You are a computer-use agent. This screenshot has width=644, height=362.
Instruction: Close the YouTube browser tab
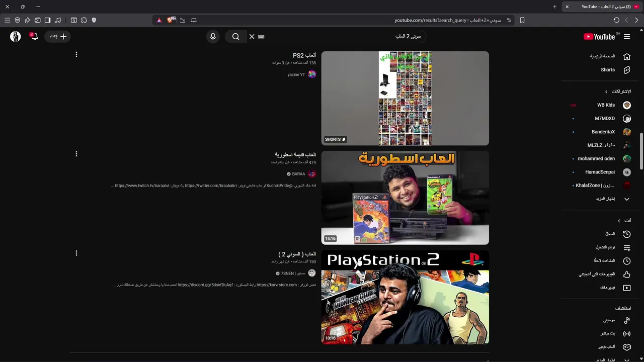567,7
